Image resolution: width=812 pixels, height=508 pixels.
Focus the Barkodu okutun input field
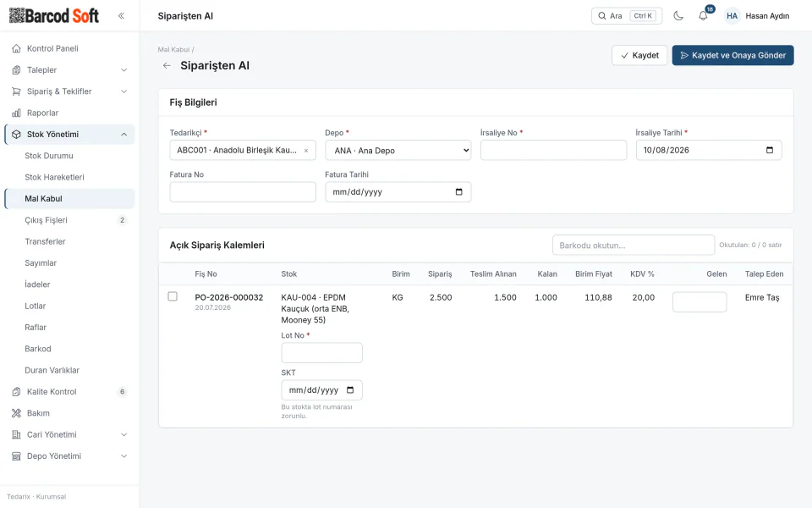pos(634,246)
